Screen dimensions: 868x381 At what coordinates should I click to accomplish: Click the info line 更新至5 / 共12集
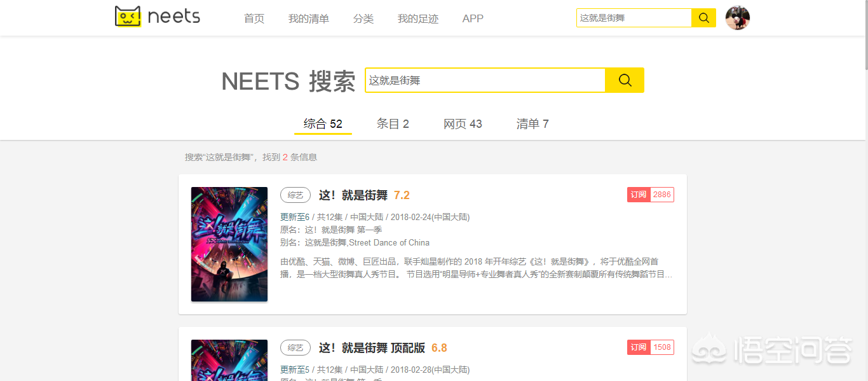(x=375, y=370)
